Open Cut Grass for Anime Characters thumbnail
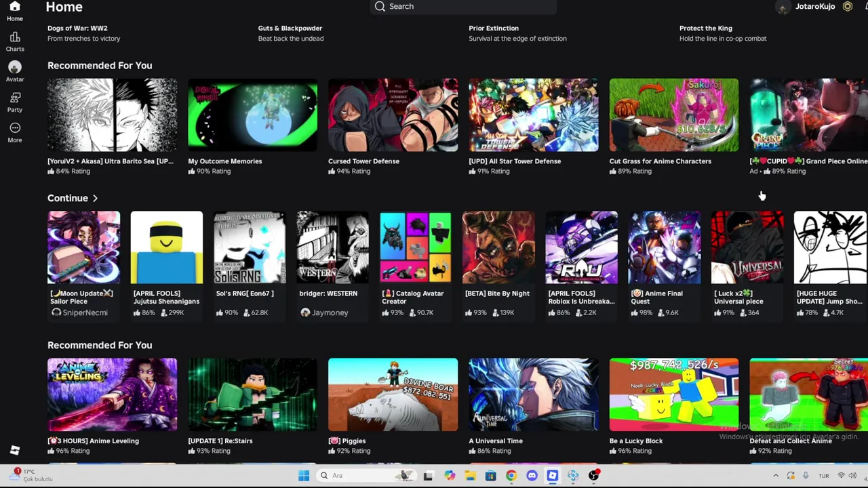Image resolution: width=868 pixels, height=488 pixels. point(673,115)
